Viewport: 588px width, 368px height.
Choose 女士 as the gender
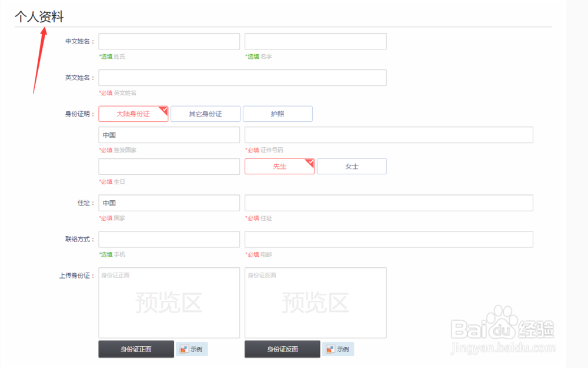[352, 167]
